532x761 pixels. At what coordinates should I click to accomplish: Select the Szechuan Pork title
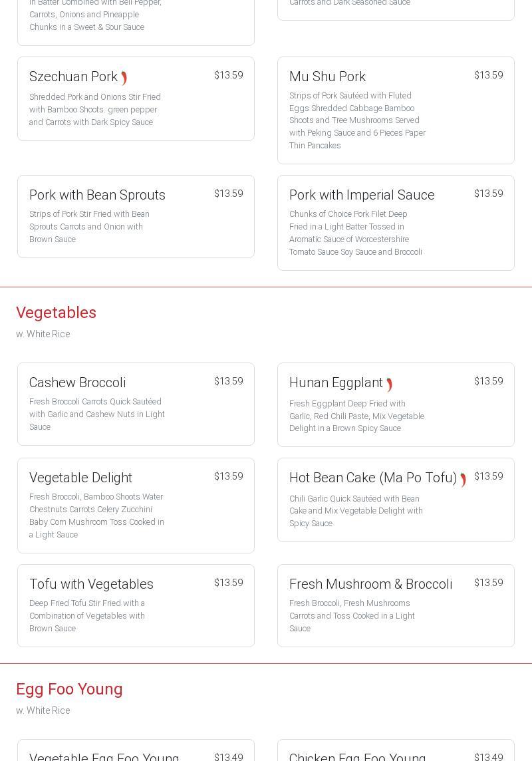click(x=73, y=77)
